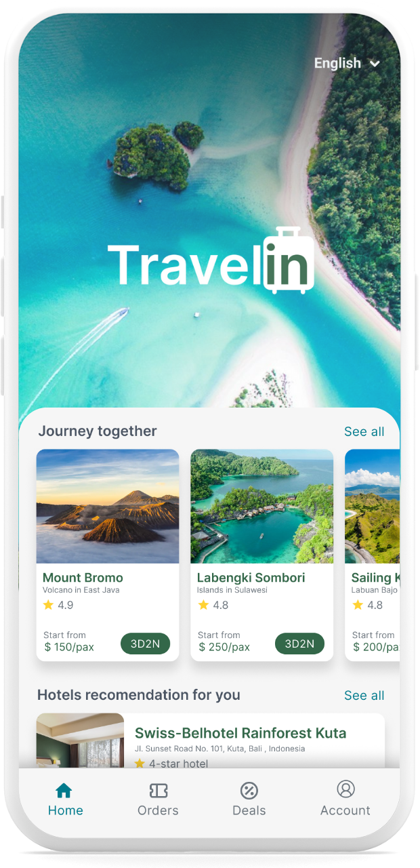Screen dimensions: 420x868
Task: Expand the English language dropdown
Action: point(347,63)
